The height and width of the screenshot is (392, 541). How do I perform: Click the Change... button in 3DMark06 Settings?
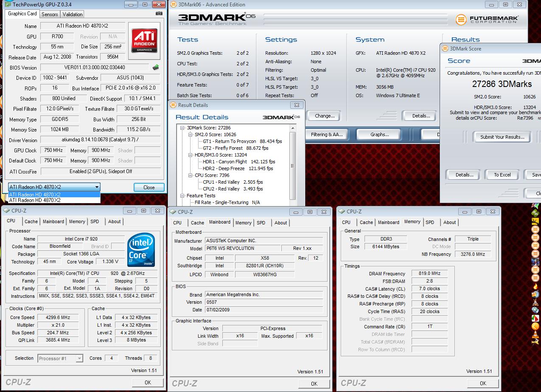point(325,116)
